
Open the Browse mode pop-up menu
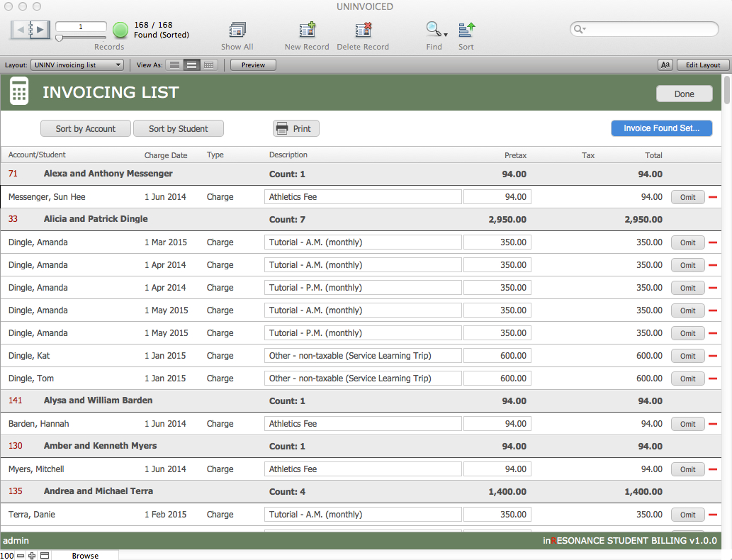point(85,555)
